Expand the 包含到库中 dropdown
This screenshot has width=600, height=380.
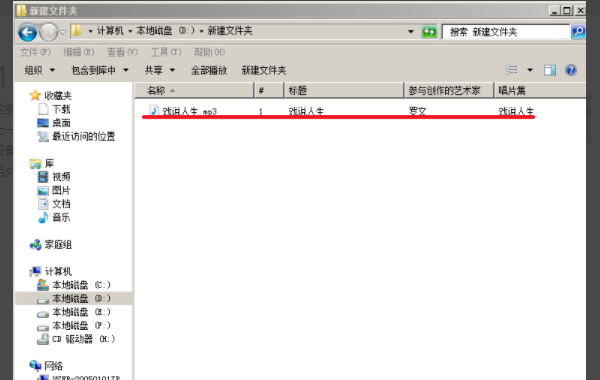point(99,70)
